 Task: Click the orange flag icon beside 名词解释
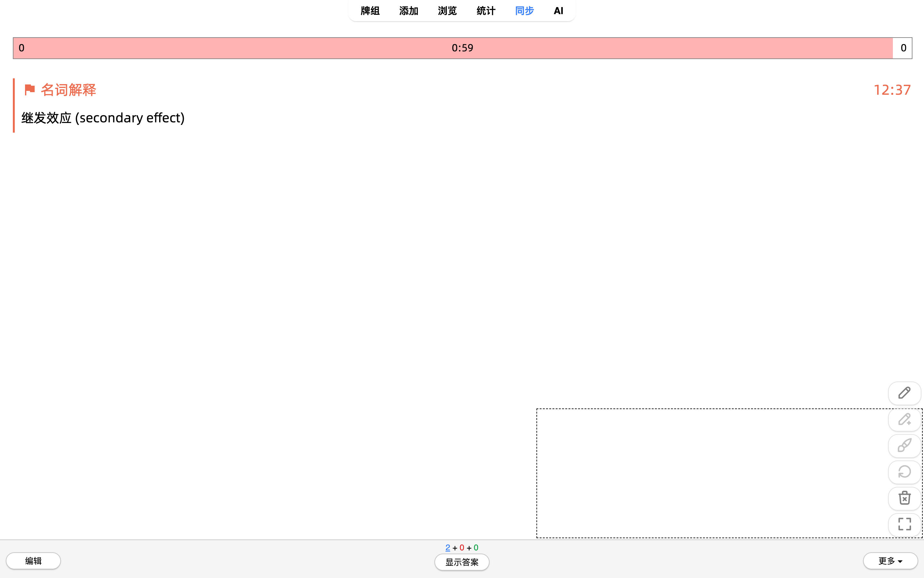[30, 90]
